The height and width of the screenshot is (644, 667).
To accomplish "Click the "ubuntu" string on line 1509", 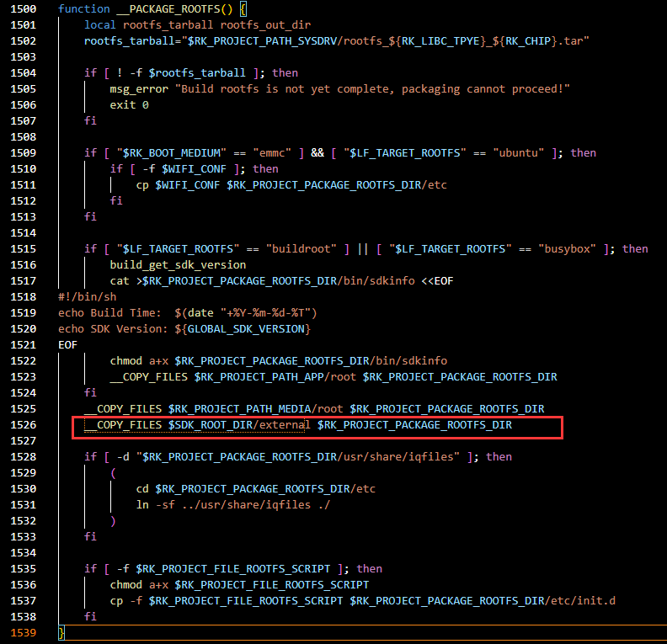I will tap(518, 153).
